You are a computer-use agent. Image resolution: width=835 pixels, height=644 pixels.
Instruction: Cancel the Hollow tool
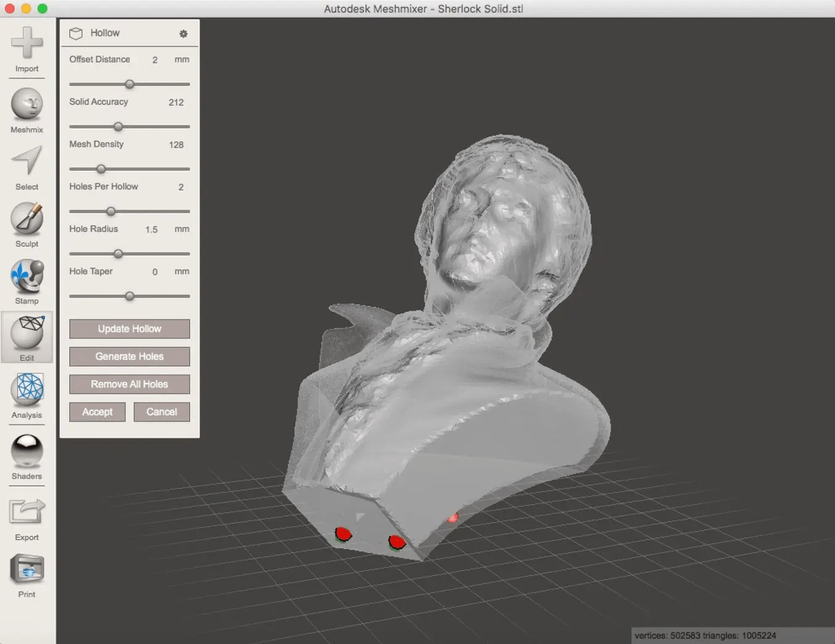[161, 412]
